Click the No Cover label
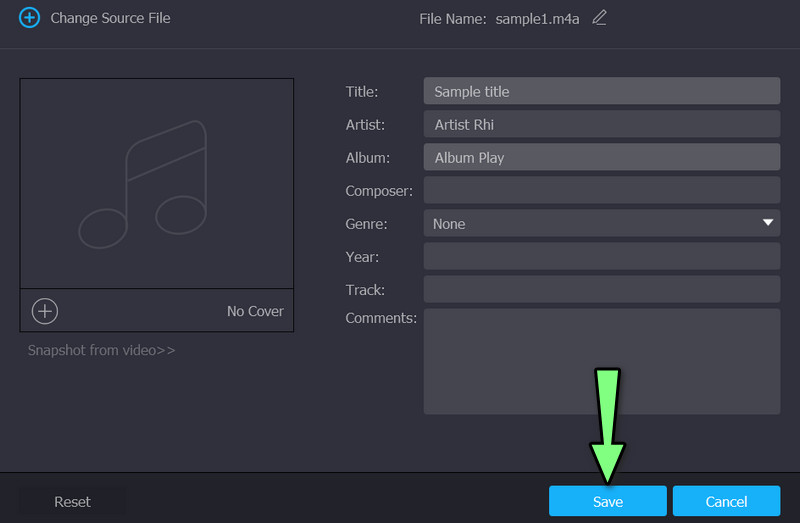Screen dimensions: 800x523 (255, 311)
